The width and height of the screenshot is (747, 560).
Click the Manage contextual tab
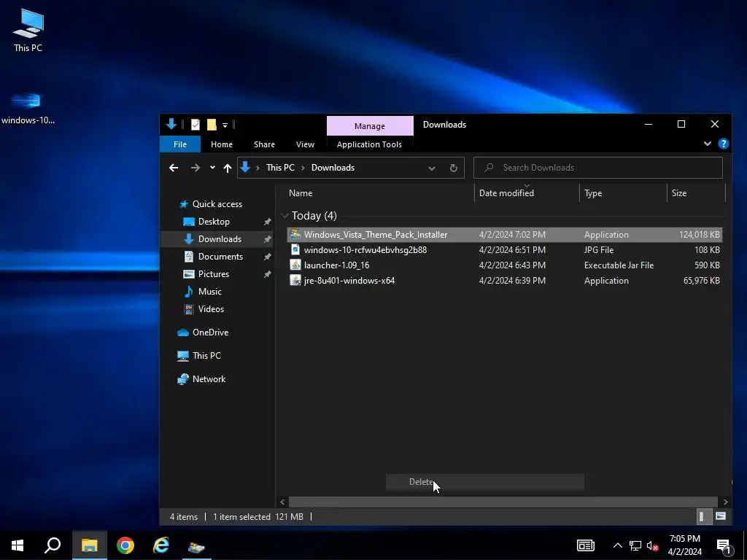coord(370,126)
